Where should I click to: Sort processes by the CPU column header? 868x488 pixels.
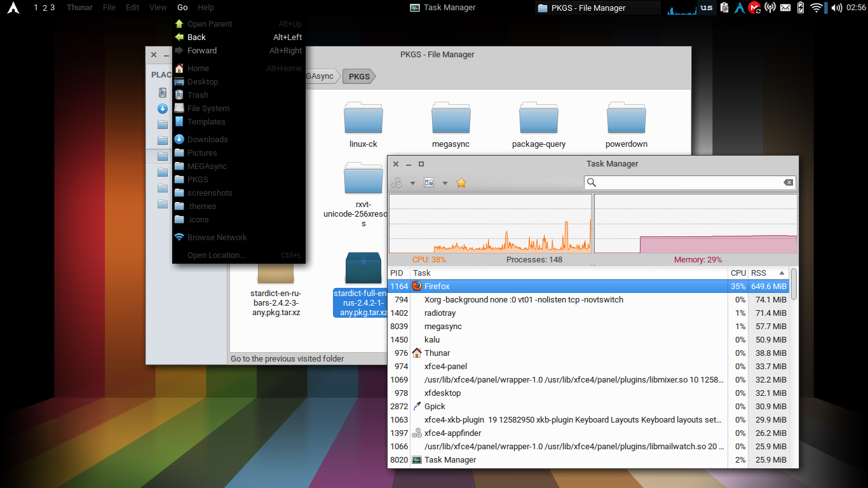pos(738,273)
